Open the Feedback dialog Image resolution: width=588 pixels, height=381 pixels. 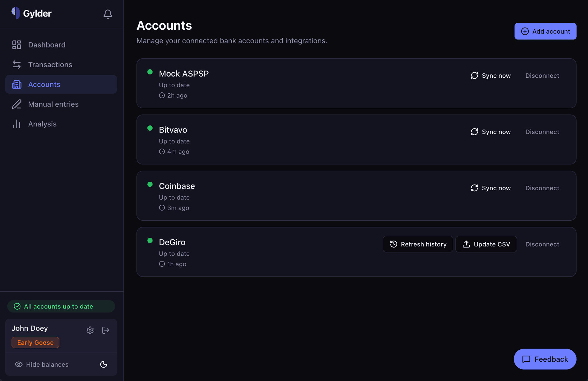[x=545, y=359]
